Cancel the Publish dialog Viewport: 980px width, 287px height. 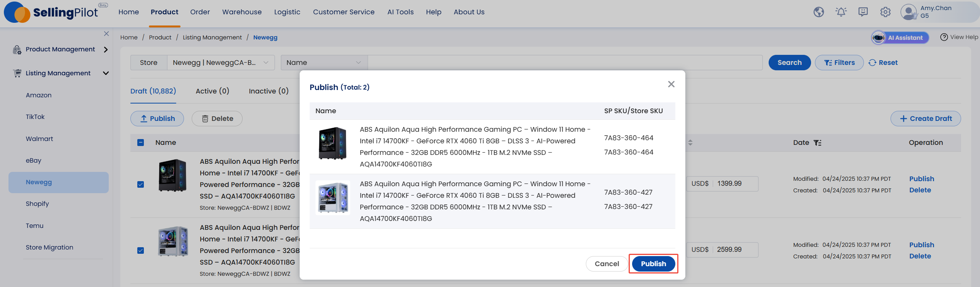(607, 264)
